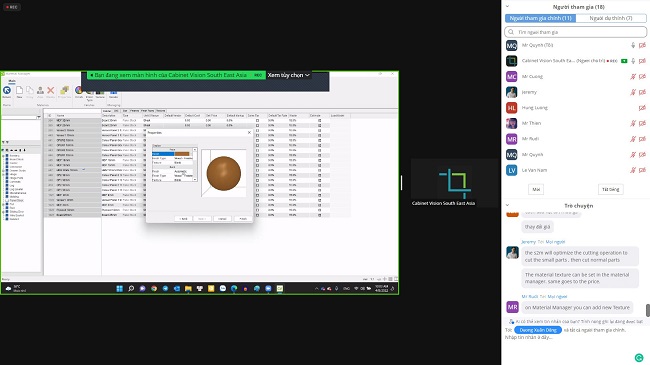650x365 pixels.
Task: Click the Grammarly icon in chat box
Action: pos(639,358)
